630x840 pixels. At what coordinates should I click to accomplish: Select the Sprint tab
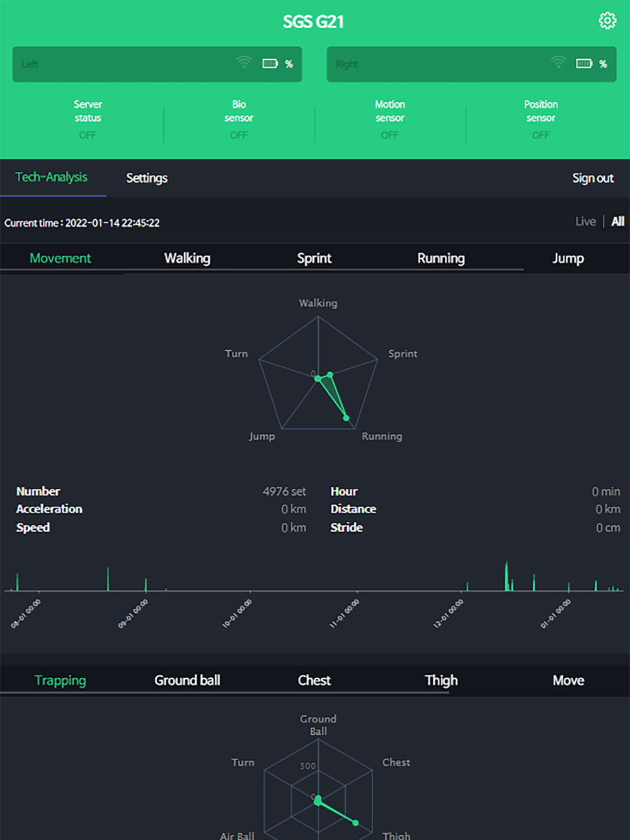[314, 258]
